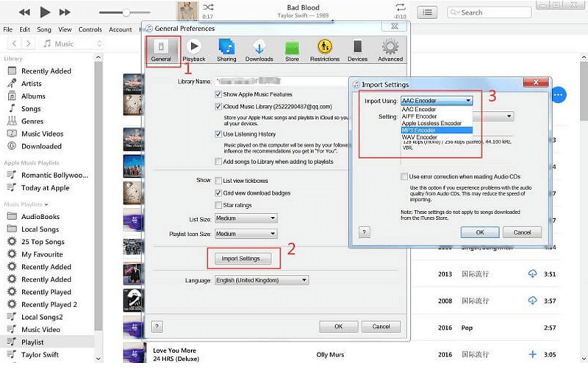The width and height of the screenshot is (588, 369).
Task: Open the Downloads preferences tab
Action: (259, 51)
